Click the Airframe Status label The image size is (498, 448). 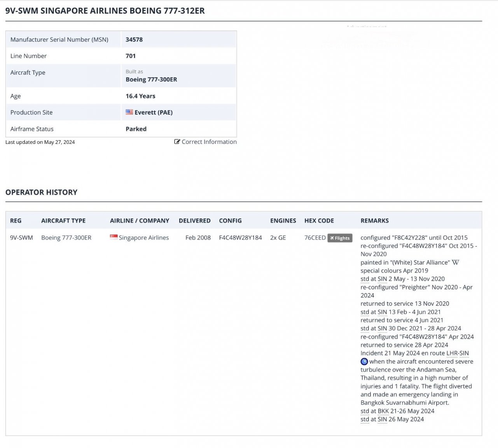tap(32, 129)
